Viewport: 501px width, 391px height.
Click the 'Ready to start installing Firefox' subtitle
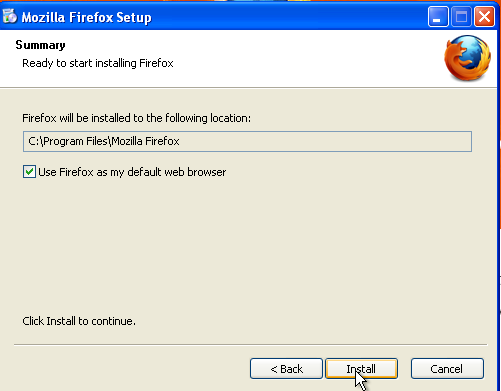coord(98,63)
